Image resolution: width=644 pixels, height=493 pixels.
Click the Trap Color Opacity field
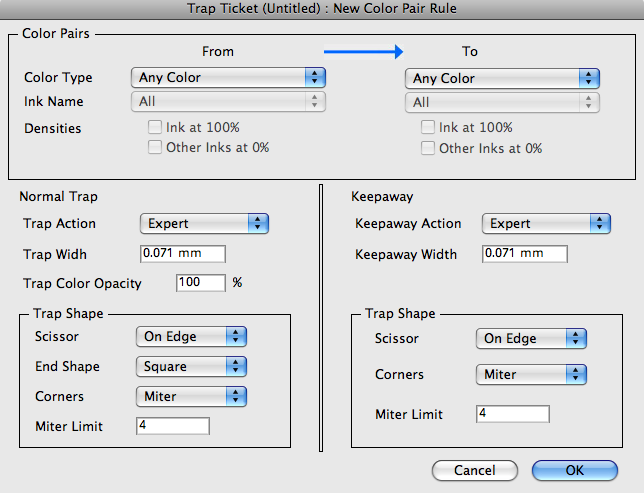coord(201,283)
